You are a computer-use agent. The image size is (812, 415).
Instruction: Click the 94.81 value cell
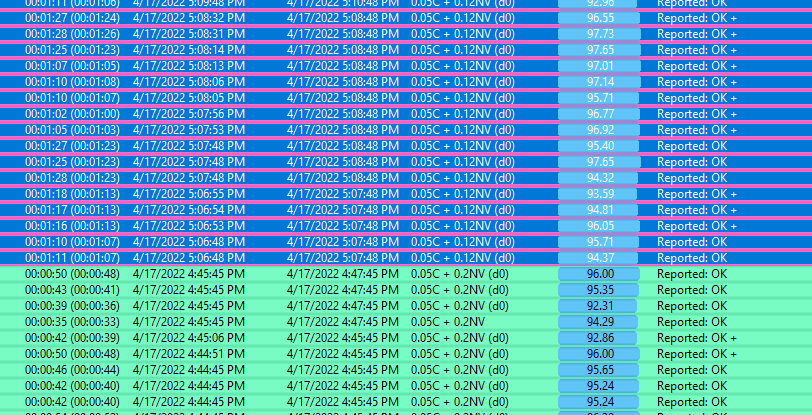tap(598, 210)
